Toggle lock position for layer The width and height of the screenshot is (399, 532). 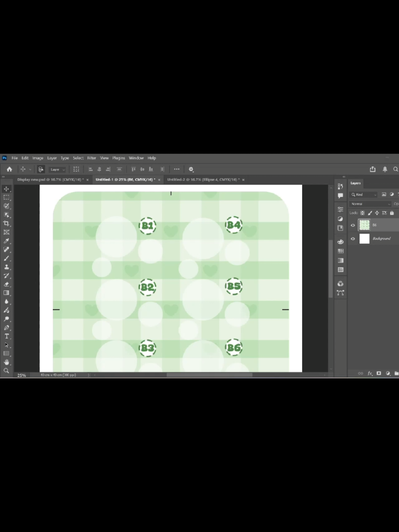point(377,213)
